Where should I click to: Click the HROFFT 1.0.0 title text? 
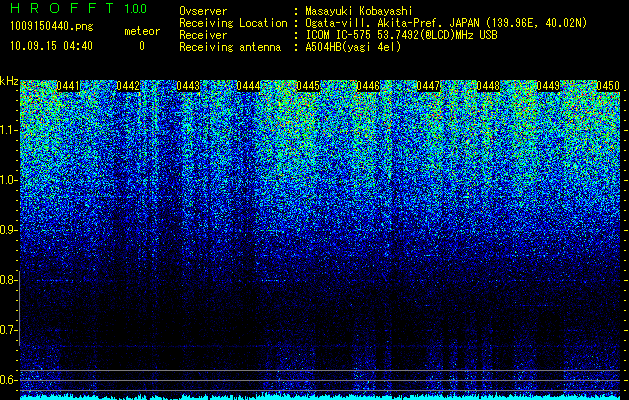pyautogui.click(x=78, y=8)
